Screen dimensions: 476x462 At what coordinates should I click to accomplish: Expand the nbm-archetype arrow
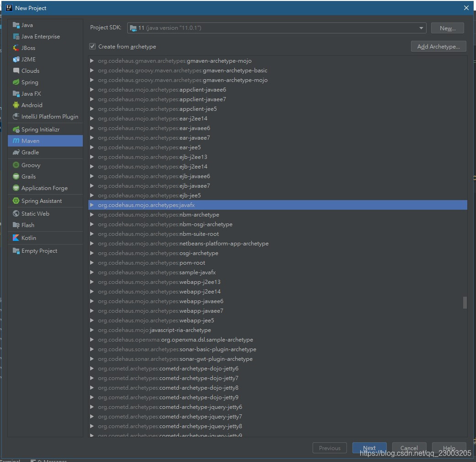[92, 214]
